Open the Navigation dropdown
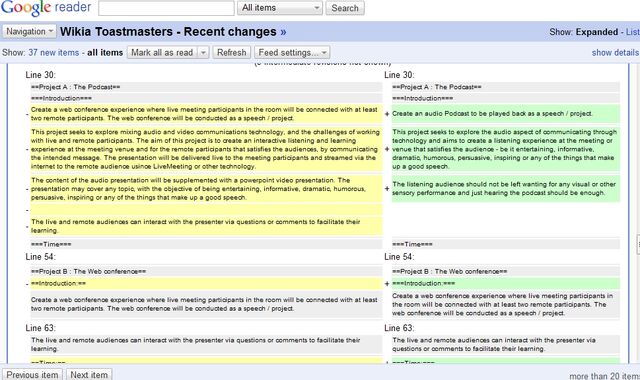Image resolution: width=640 pixels, height=380 pixels. point(29,31)
